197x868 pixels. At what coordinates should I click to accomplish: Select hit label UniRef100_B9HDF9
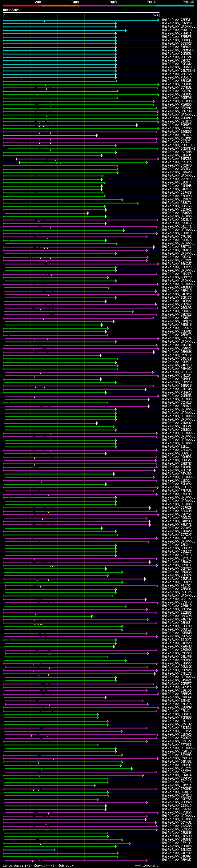pos(177,125)
